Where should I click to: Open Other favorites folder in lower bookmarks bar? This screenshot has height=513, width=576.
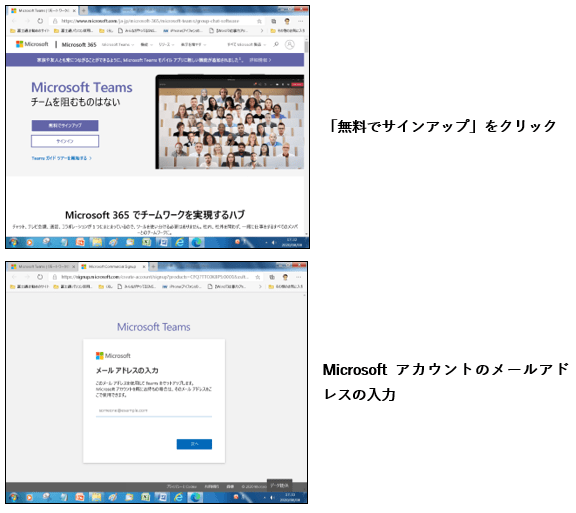[287, 287]
